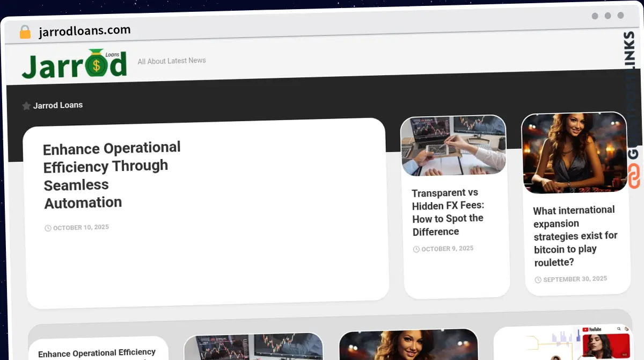This screenshot has height=360, width=644.
Task: Click the trading charts thumbnail above FX Fees
Action: click(453, 145)
